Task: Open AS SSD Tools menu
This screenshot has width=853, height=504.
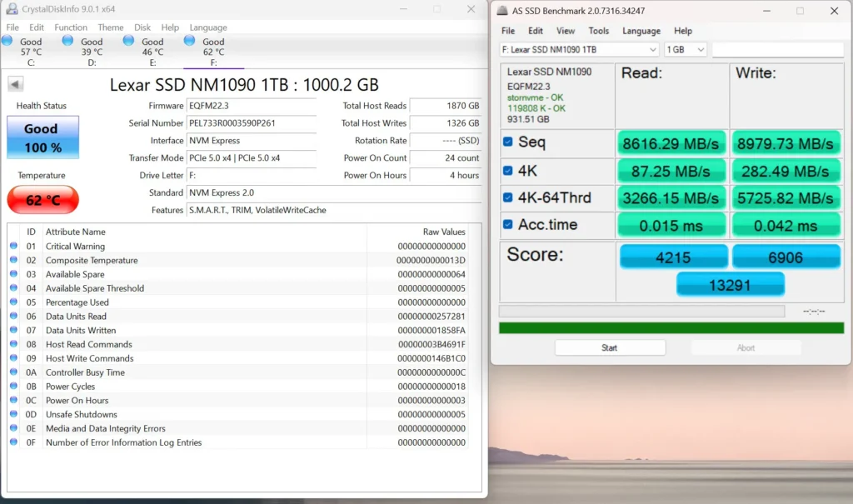Action: click(598, 31)
